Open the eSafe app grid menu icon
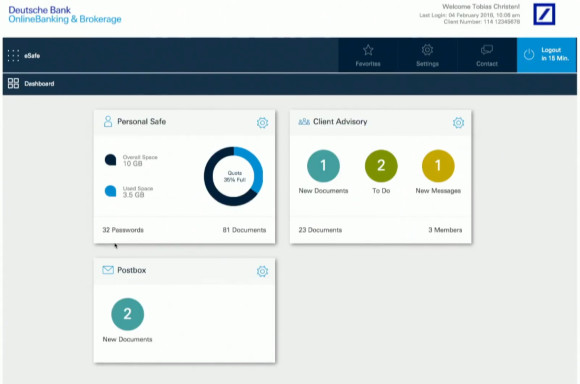 click(x=13, y=55)
